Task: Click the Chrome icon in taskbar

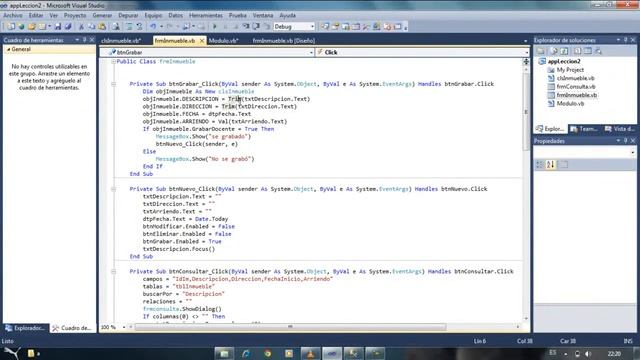Action: [268, 353]
